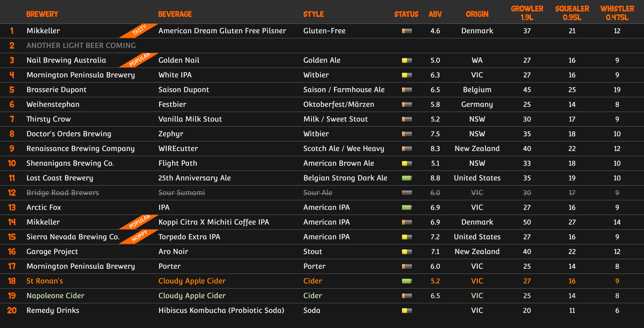Click the keg status icon for Mikkeller American Dream

pos(407,31)
